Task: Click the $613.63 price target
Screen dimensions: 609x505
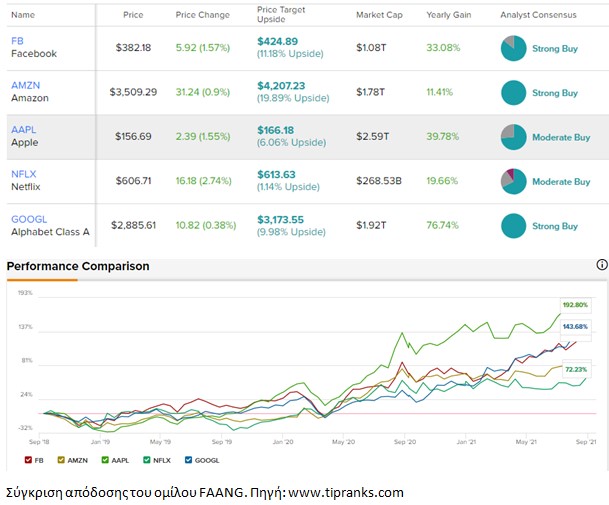Action: pyautogui.click(x=276, y=174)
